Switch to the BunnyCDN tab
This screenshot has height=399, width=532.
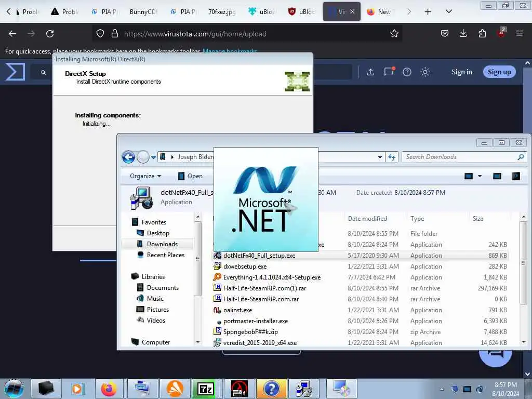pos(143,12)
